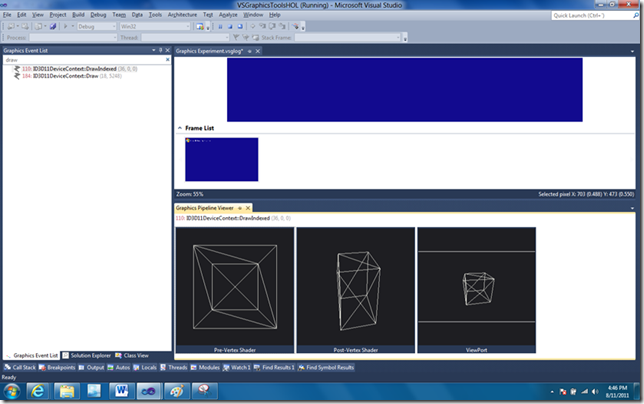644x404 pixels.
Task: Click the Stop Debugging square icon
Action: coord(230,26)
